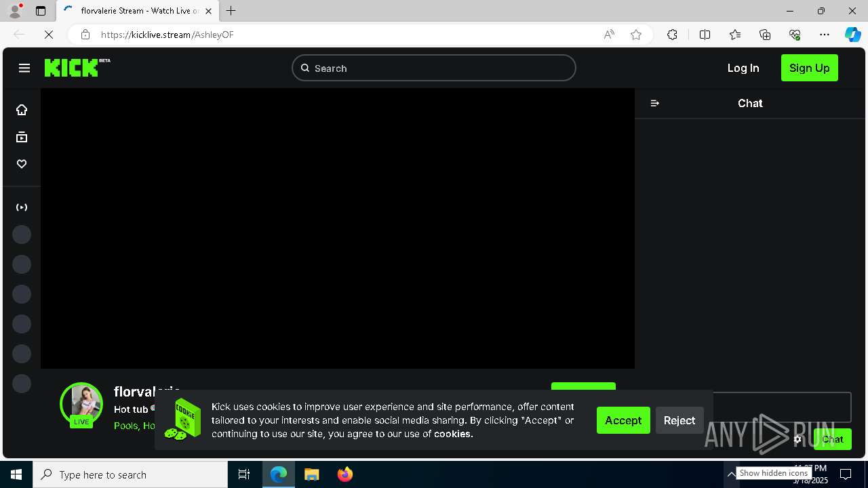
Task: Open the Windows Start menu
Action: tap(16, 474)
